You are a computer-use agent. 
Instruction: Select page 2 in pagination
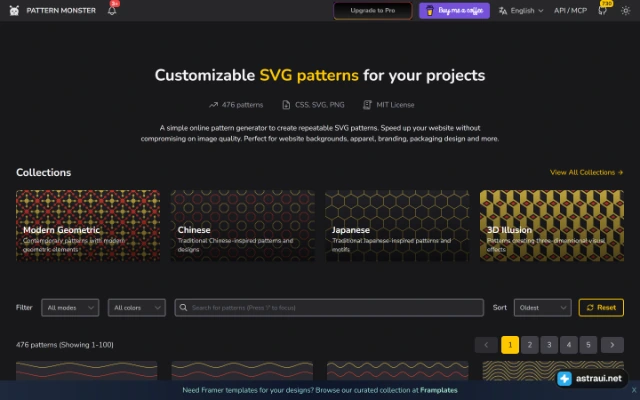pyautogui.click(x=529, y=345)
